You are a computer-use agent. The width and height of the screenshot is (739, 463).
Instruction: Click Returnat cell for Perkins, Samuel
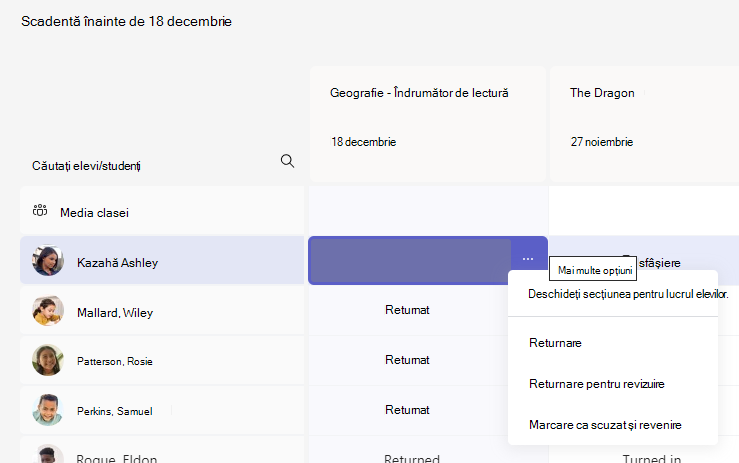tap(407, 410)
